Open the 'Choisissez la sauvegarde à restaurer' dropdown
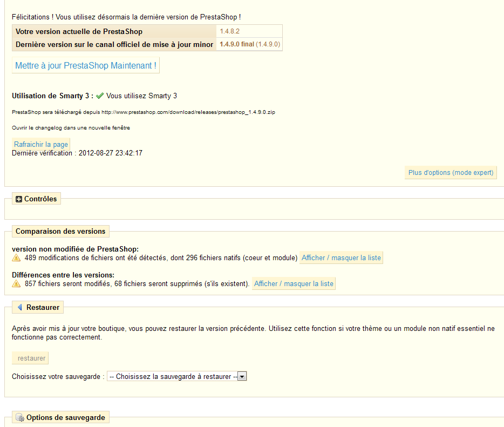Screen dimensions: 504x427 click(176, 376)
